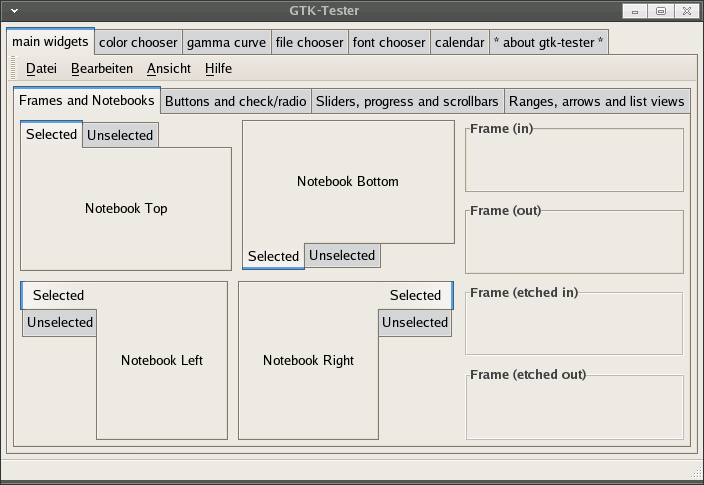Image resolution: width=704 pixels, height=485 pixels.
Task: Go to the file chooser tab
Action: coord(309,43)
